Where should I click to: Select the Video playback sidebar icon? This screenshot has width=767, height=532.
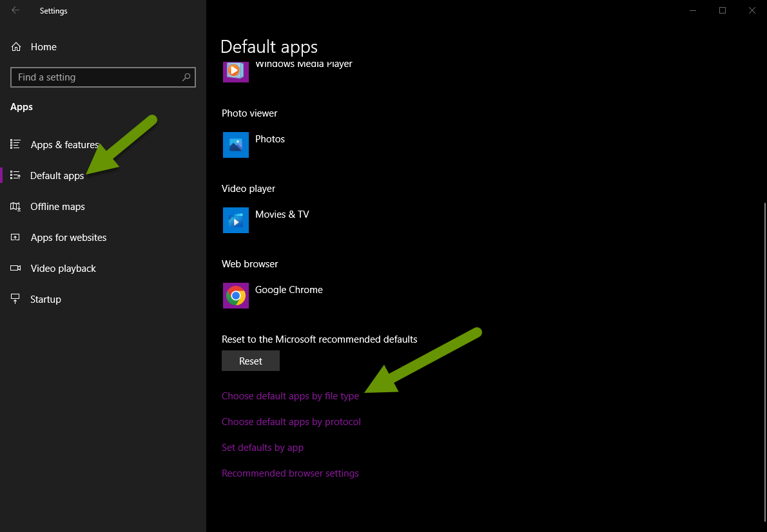[15, 268]
